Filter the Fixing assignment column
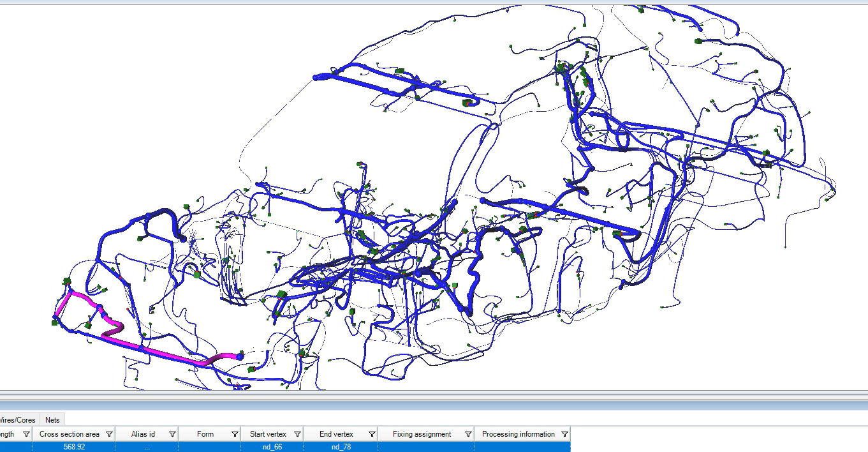Image resolution: width=868 pixels, height=452 pixels. point(468,433)
